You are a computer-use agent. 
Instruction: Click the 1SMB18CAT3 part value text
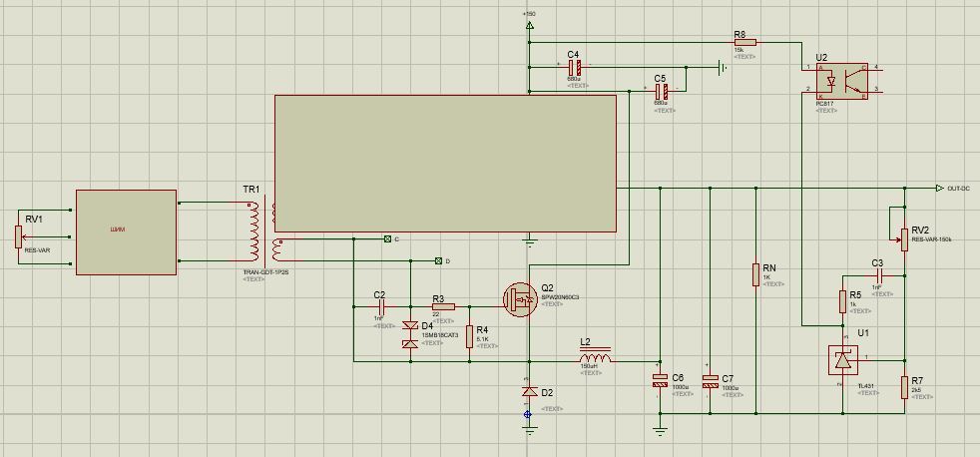pyautogui.click(x=440, y=335)
